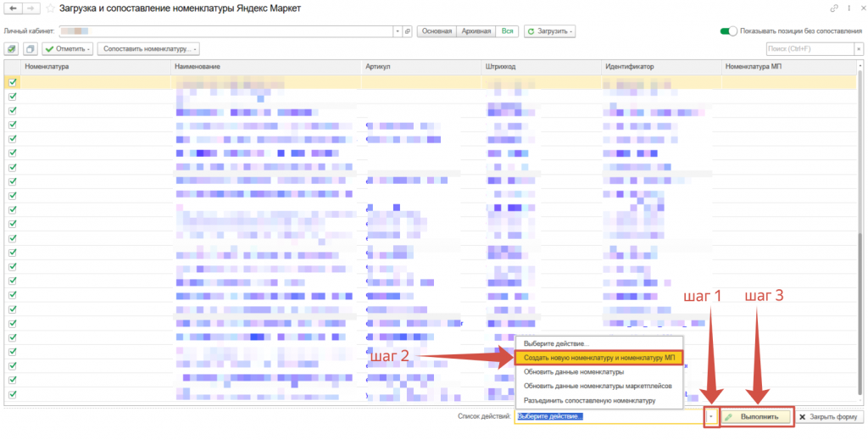This screenshot has height=440, width=868.
Task: Toggle Показывать позиции без сопоставления switch
Action: point(728,31)
